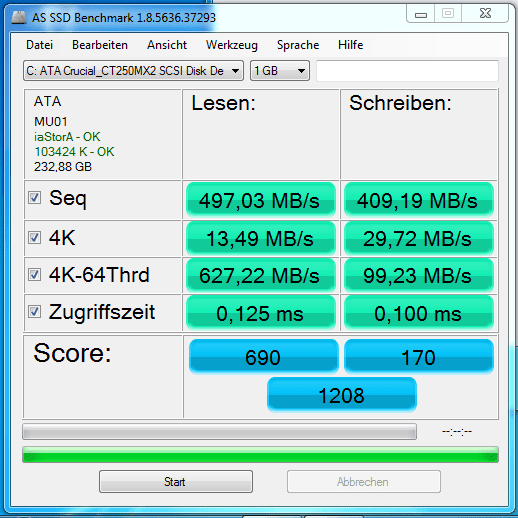Click the write access time 0,100 ms
Image resolution: width=518 pixels, height=518 pixels.
click(x=419, y=313)
